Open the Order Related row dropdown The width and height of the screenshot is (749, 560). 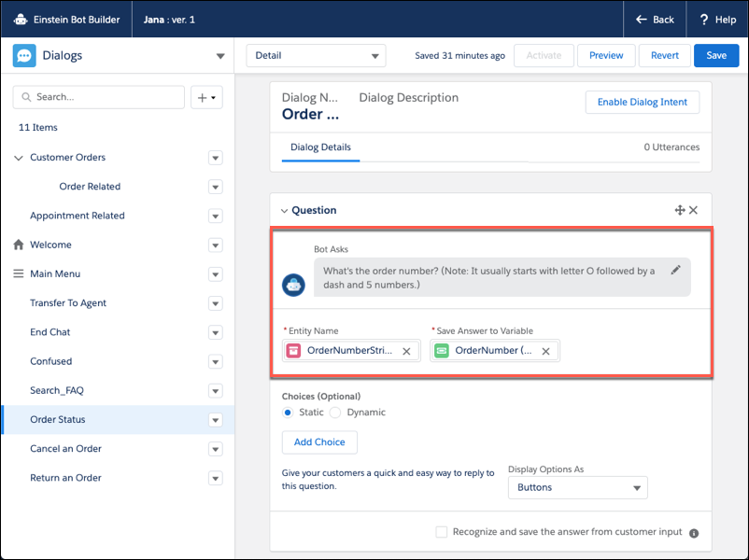[216, 188]
